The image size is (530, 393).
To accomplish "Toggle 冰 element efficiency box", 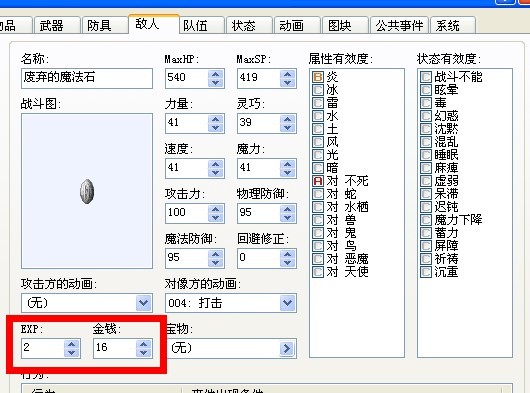I will coord(318,90).
